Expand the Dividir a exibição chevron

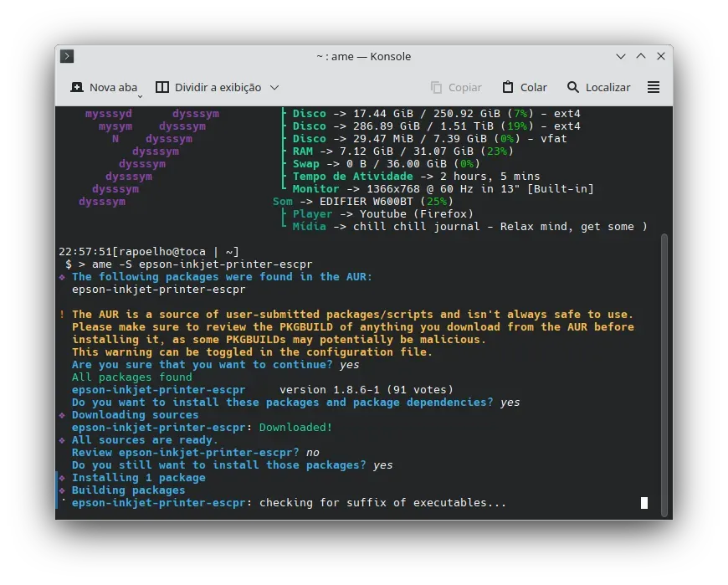coord(274,87)
